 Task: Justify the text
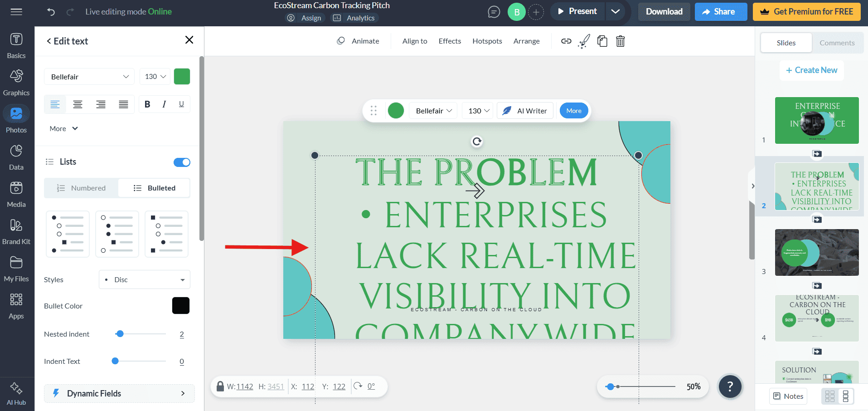123,104
